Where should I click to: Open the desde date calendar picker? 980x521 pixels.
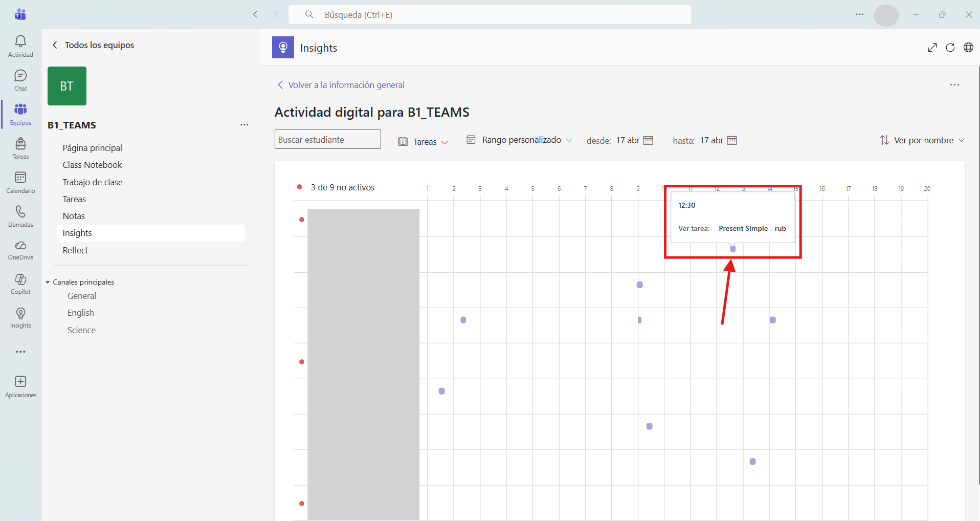(648, 140)
